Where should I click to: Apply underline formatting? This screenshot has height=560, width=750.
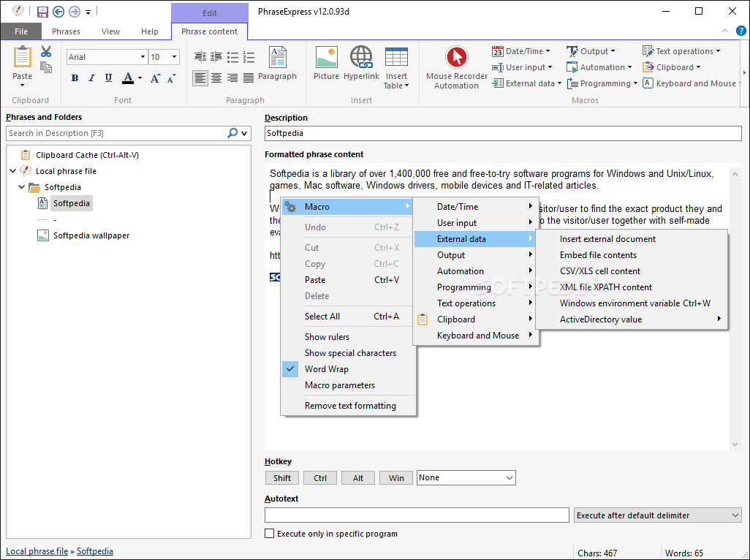click(109, 78)
